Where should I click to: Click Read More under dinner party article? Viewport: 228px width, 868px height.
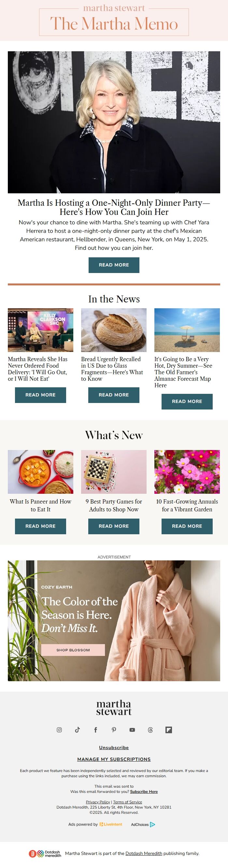(114, 265)
